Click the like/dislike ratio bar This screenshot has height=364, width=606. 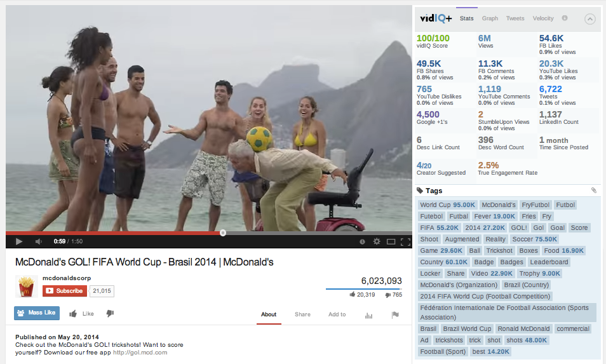(x=364, y=288)
